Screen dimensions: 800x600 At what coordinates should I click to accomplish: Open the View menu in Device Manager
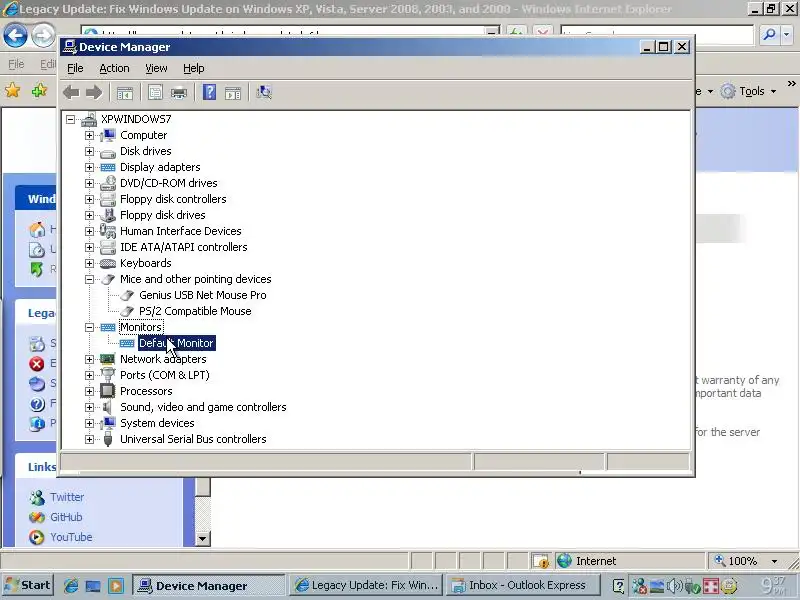point(156,68)
